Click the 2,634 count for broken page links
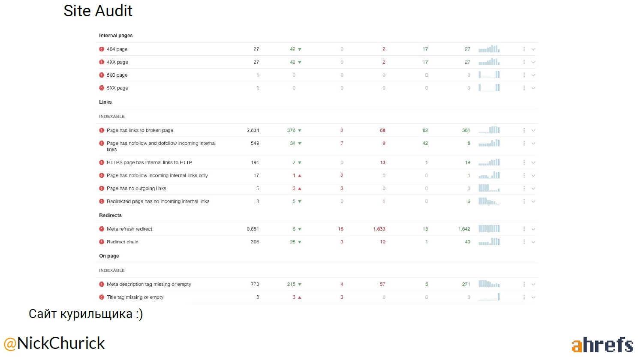This screenshot has width=644, height=360. tap(253, 130)
